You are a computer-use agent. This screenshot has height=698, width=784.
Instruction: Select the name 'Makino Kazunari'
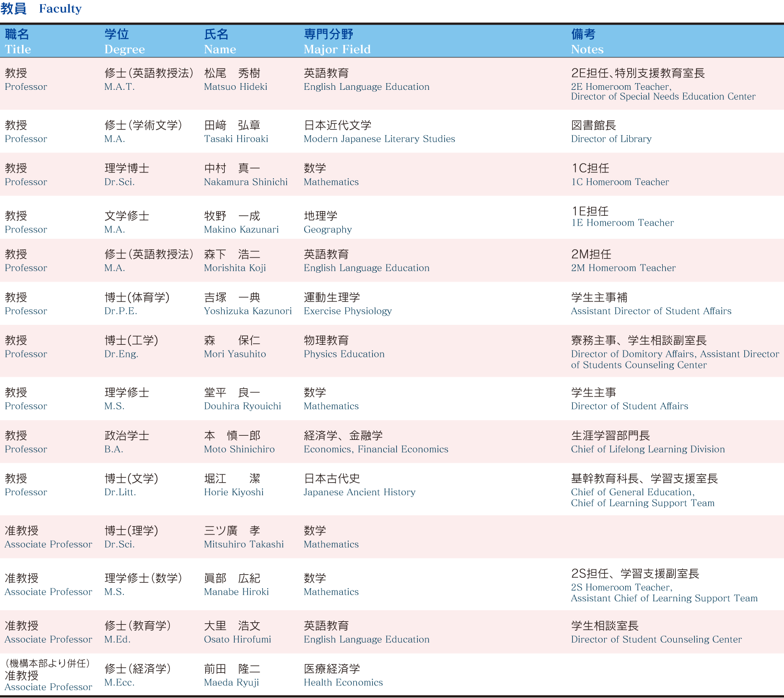[x=241, y=229]
